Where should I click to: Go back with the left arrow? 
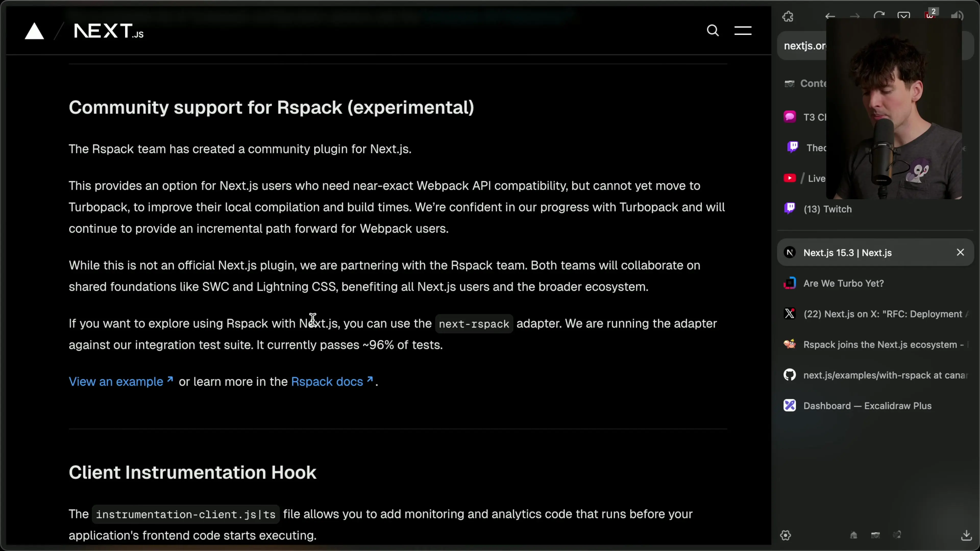tap(830, 16)
